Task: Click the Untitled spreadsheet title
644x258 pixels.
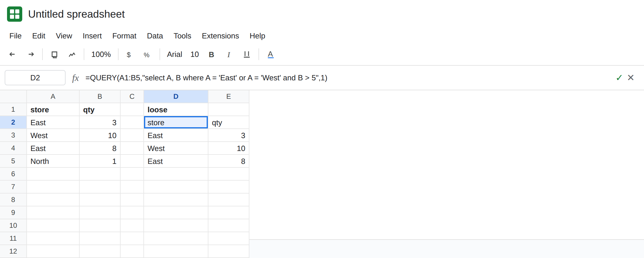Action: 76,14
